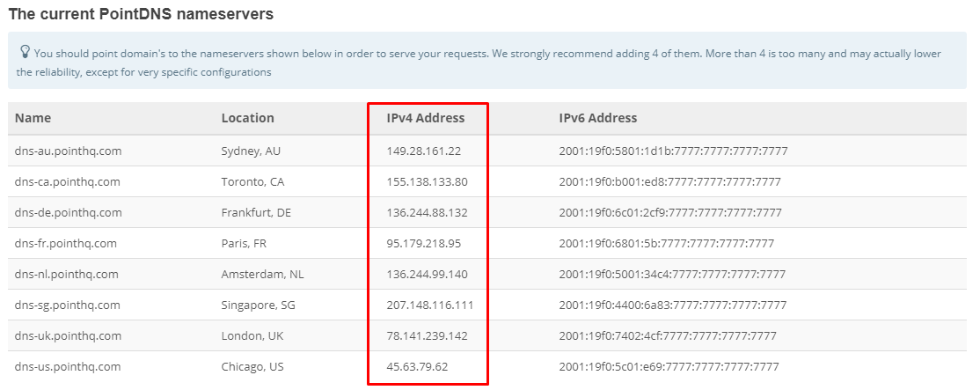Click the Amsterdam, NL location cell
Screen dimensions: 980x390
coord(262,274)
